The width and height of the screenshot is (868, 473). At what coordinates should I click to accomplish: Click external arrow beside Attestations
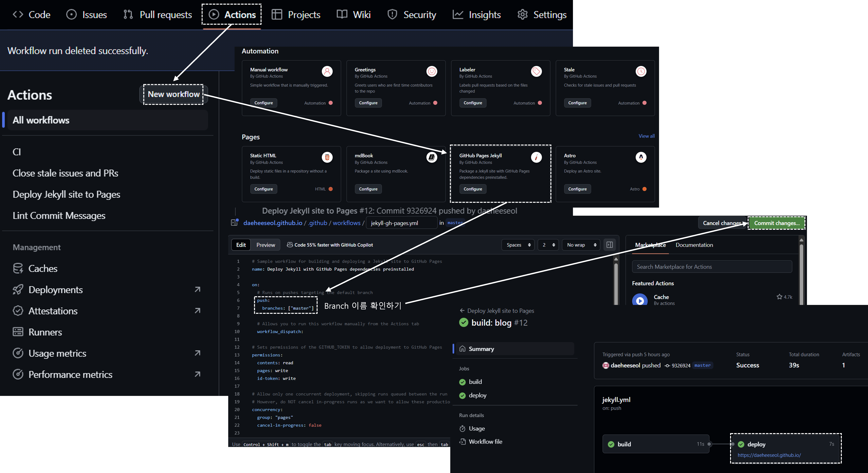[197, 311]
